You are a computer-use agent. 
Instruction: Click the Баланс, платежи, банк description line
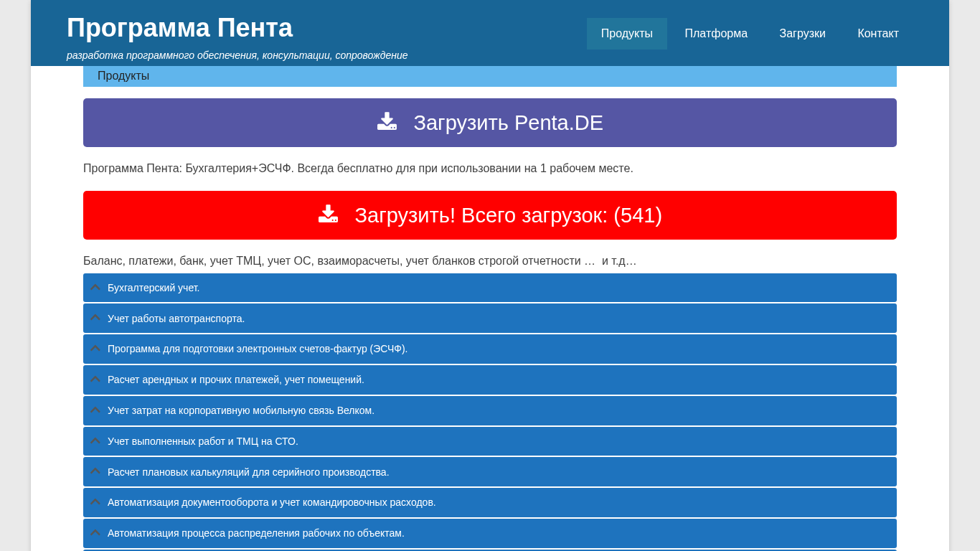pyautogui.click(x=359, y=261)
